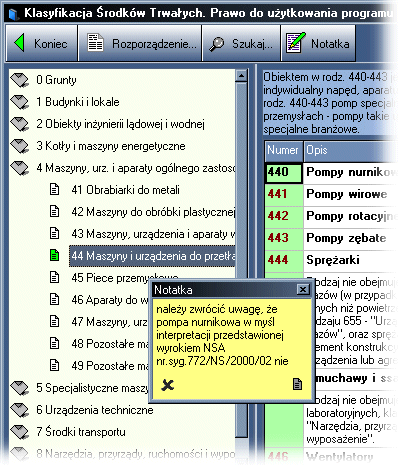This screenshot has height=465, width=398.
Task: Click document icon next to 47 Maszyny
Action: pyautogui.click(x=54, y=322)
